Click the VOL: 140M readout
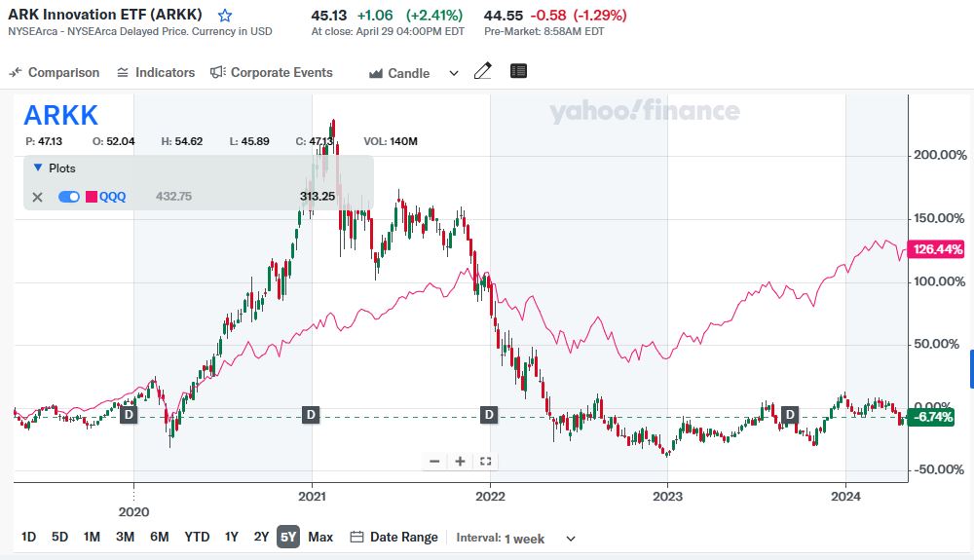Image resolution: width=974 pixels, height=560 pixels. [391, 141]
